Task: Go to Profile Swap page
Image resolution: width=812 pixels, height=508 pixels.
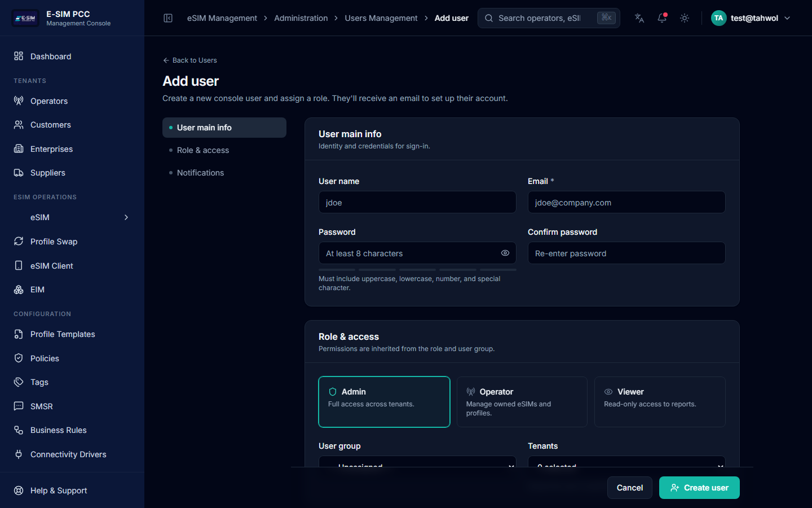Action: point(54,242)
